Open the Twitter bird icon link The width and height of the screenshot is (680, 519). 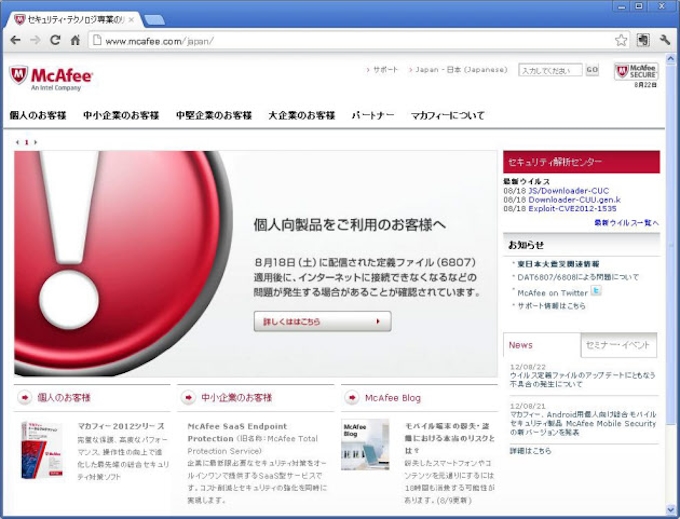(596, 291)
